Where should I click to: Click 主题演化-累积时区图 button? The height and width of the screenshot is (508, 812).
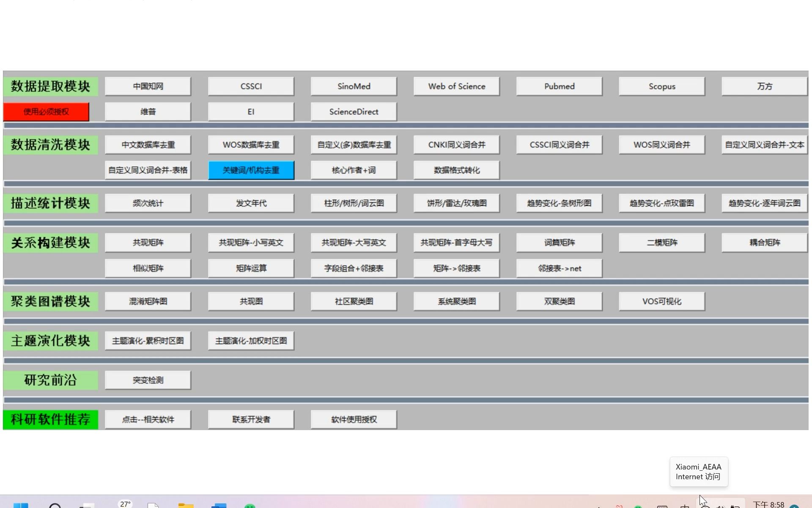pyautogui.click(x=148, y=341)
